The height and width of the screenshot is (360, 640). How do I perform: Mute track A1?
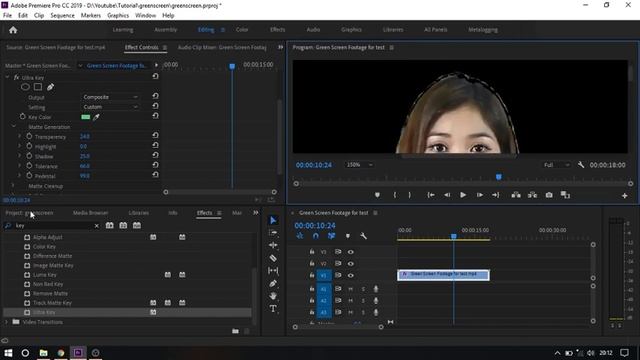[350, 289]
